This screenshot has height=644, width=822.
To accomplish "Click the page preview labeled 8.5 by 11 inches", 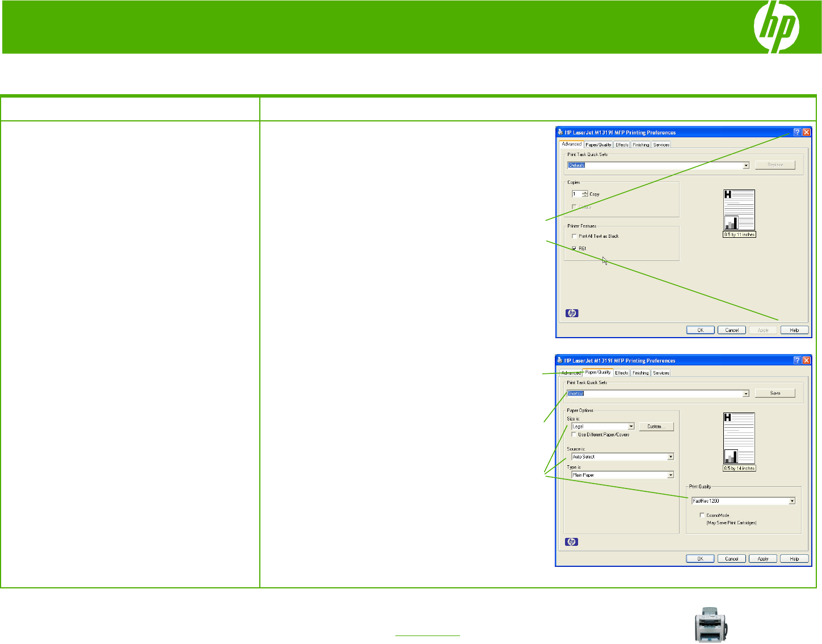I will click(739, 210).
